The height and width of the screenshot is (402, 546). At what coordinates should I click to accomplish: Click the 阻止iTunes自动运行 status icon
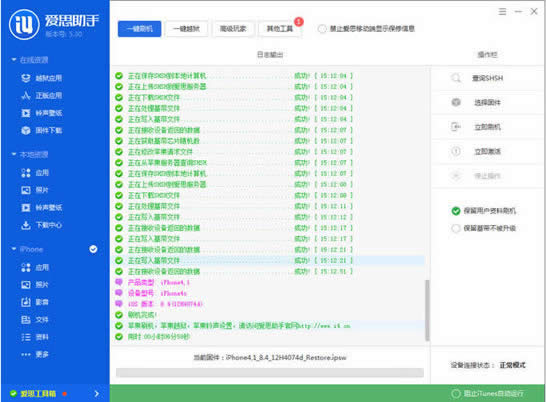455,394
